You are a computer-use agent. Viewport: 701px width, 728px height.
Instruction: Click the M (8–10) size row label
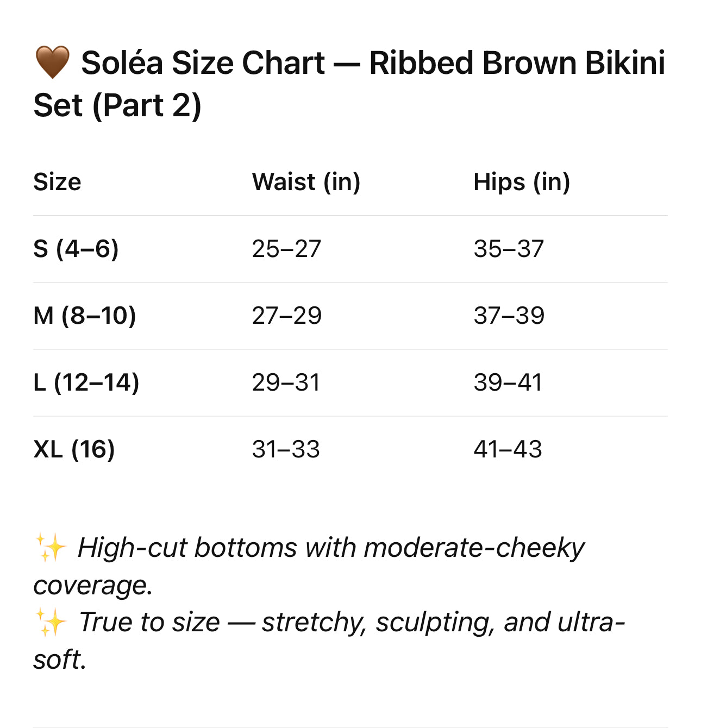pyautogui.click(x=84, y=316)
